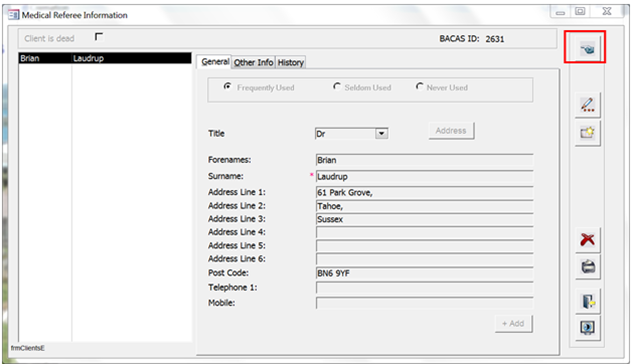Viewport: 631px width, 364px height.
Task: Click the Medical Referee Information form icon
Action: tap(13, 15)
